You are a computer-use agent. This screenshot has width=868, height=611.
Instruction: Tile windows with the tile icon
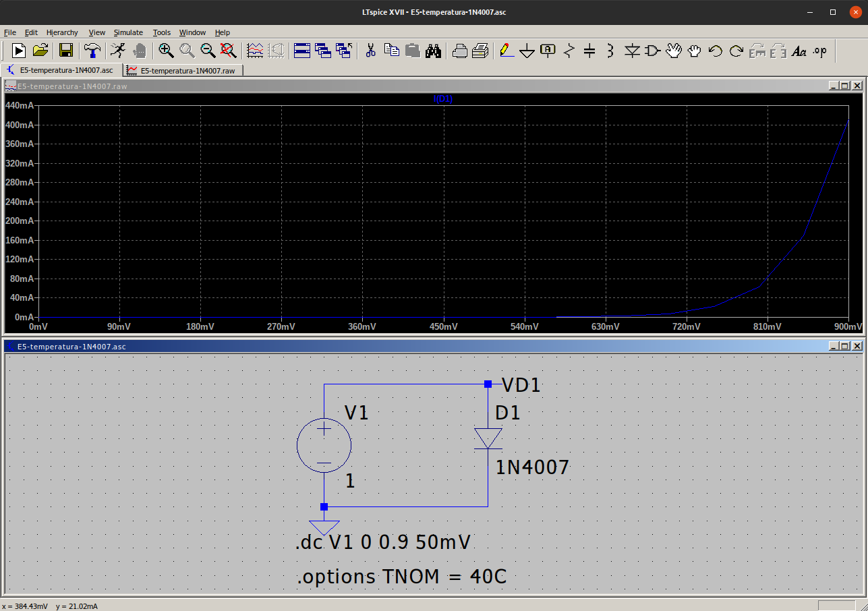pos(302,50)
